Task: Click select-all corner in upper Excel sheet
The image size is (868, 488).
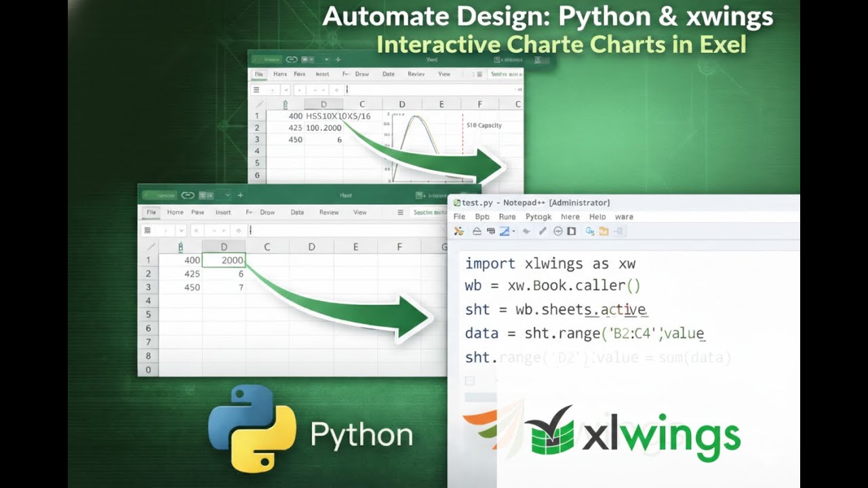Action: 256,104
